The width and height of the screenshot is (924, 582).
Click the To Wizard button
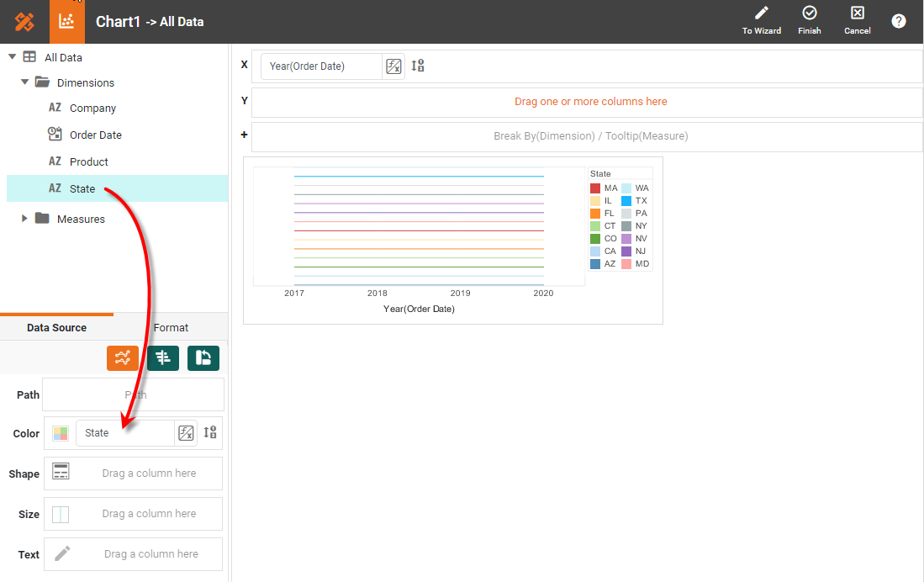click(x=761, y=21)
